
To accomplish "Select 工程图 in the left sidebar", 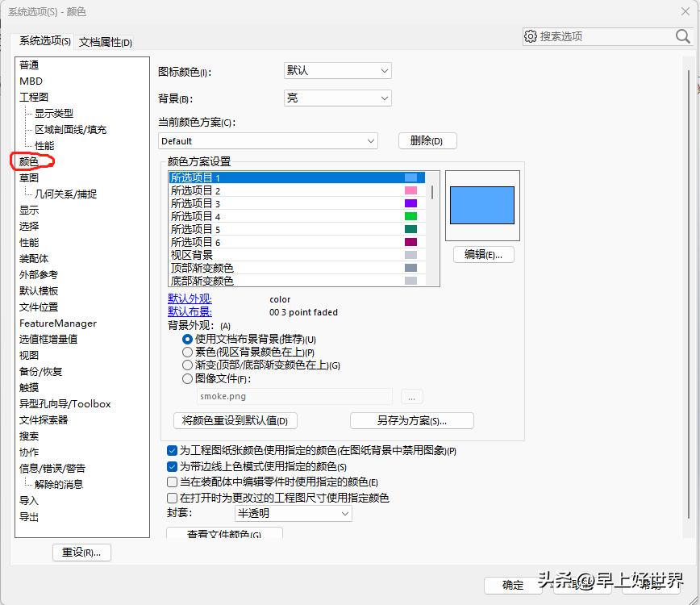I will 34,97.
